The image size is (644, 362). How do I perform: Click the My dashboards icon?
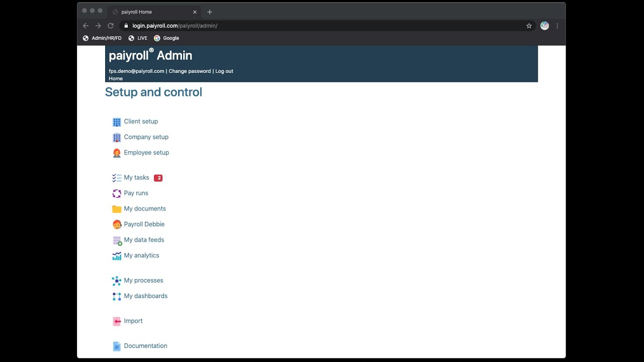tap(117, 297)
